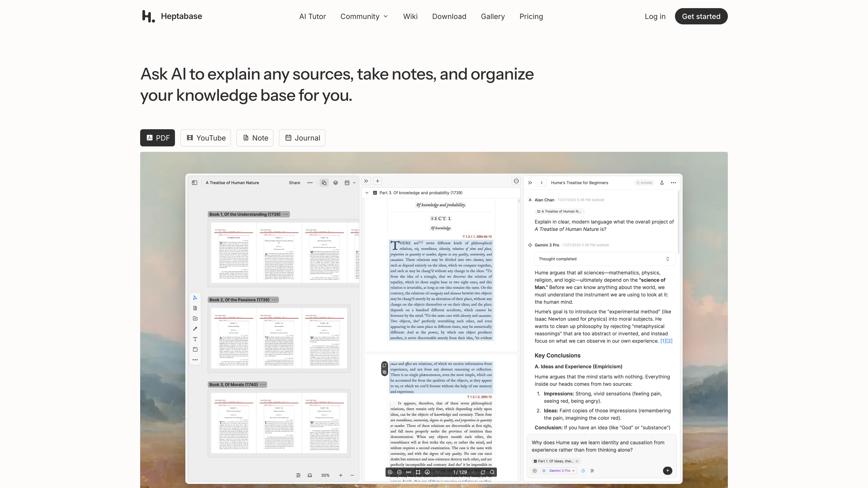Viewport: 868px width, 488px height.
Task: Open options for Book 3, Of Morals section
Action: (263, 385)
